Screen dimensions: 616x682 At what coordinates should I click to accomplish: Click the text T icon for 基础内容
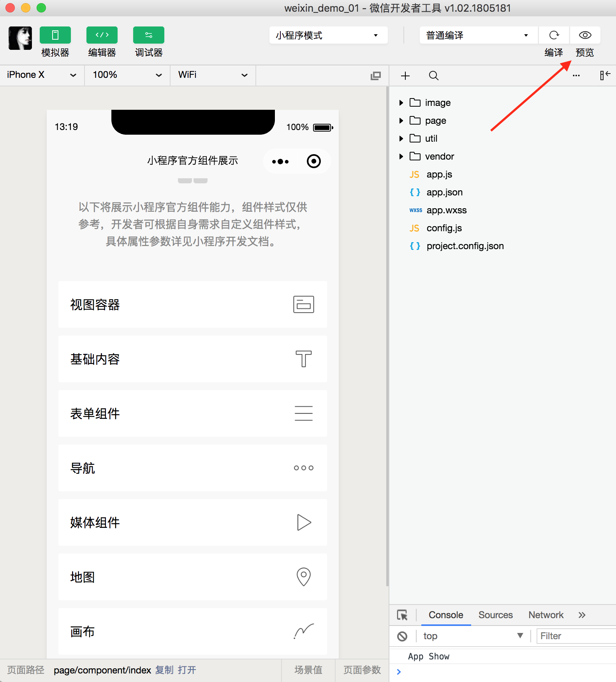tap(304, 359)
